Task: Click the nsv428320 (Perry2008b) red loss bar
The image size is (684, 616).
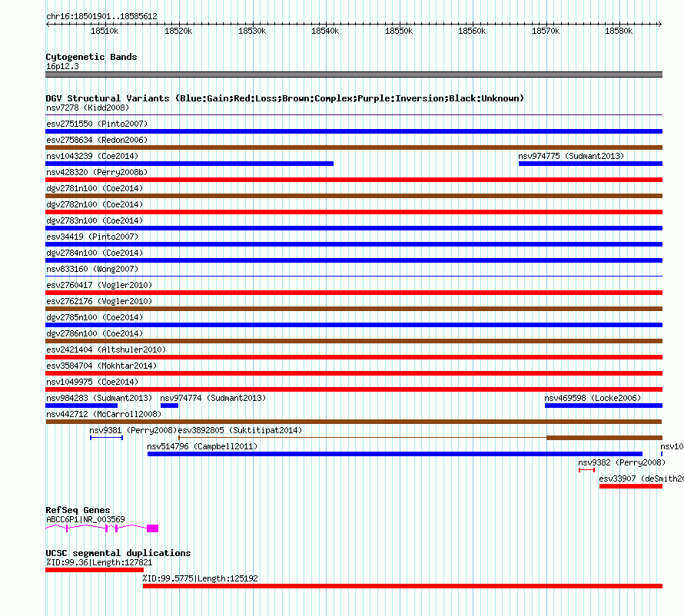Action: click(354, 180)
